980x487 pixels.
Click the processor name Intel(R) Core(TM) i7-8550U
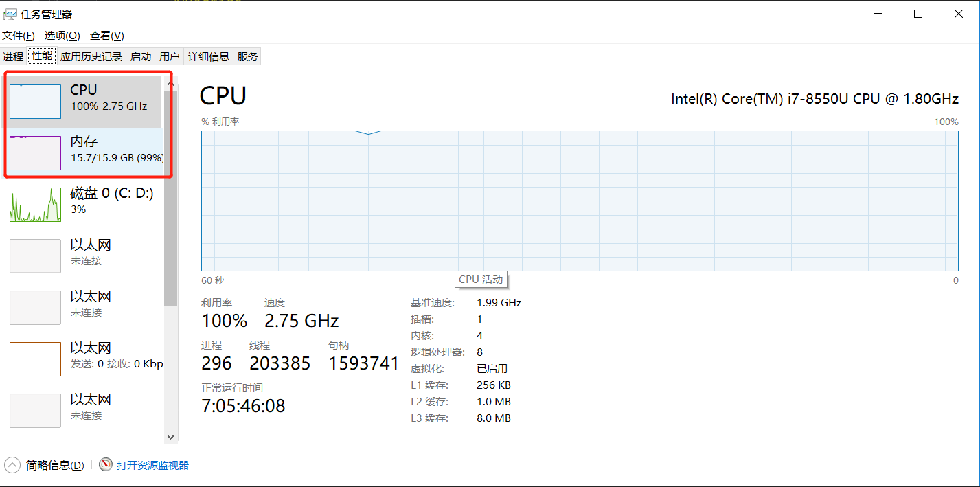(814, 99)
